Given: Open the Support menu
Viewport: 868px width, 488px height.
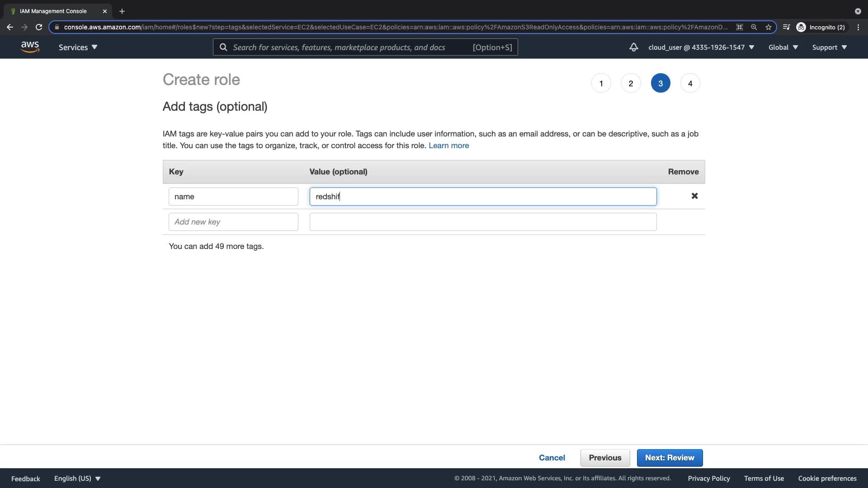Looking at the screenshot, I should click(829, 47).
